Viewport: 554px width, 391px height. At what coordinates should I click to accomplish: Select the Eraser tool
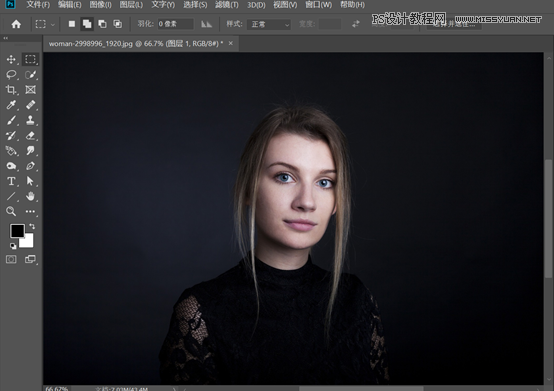[30, 135]
